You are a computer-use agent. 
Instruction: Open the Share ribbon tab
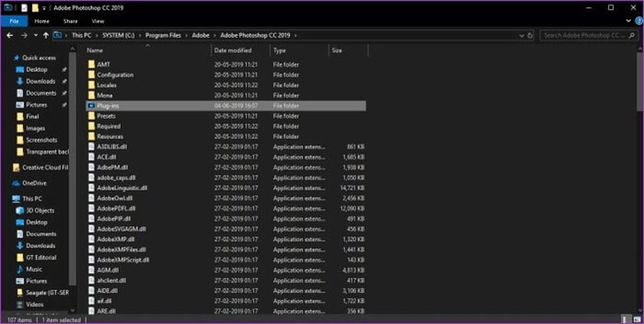[70, 21]
